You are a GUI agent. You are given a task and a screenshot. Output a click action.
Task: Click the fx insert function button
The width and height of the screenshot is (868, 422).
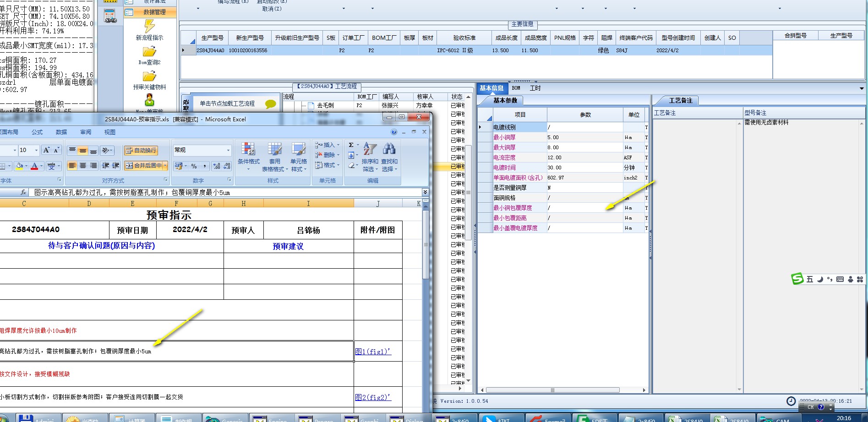[x=23, y=192]
